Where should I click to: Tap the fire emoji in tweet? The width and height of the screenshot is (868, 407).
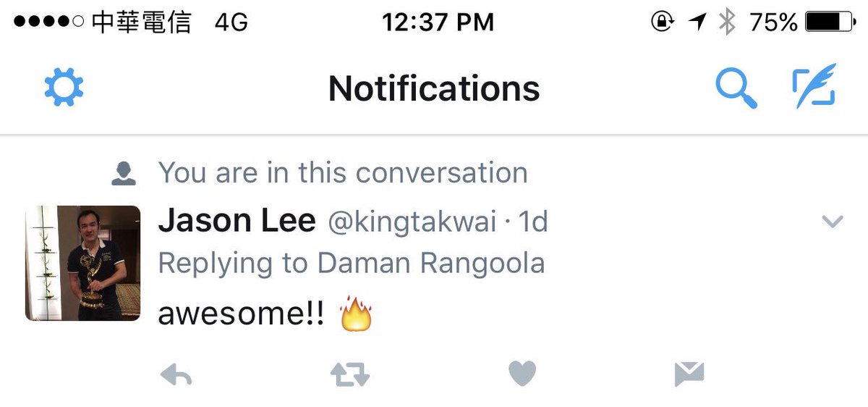click(355, 314)
